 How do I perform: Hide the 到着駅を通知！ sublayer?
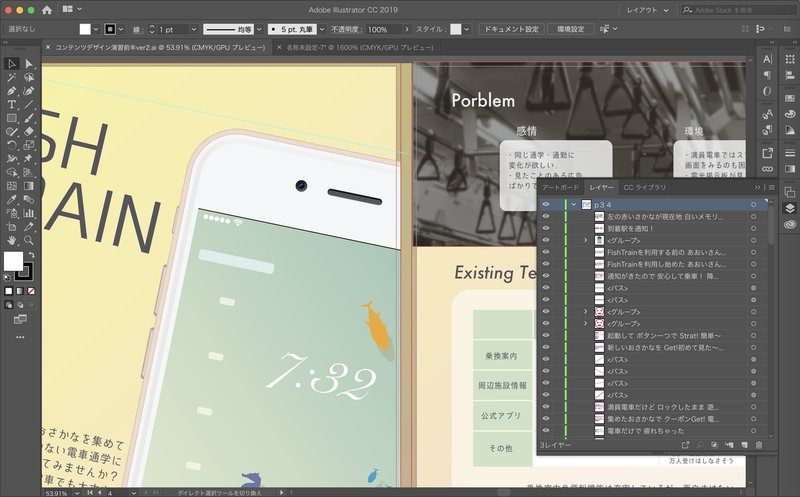pos(546,228)
